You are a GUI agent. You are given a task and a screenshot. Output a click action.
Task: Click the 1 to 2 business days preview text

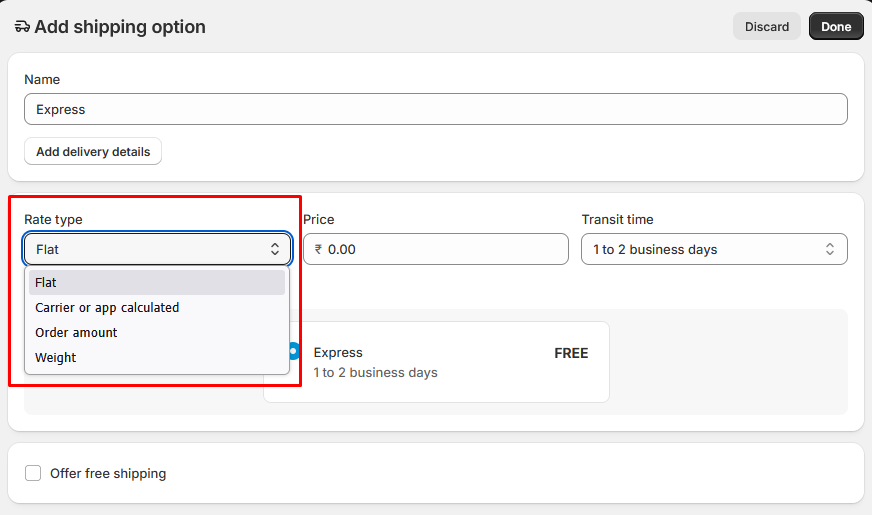point(375,373)
